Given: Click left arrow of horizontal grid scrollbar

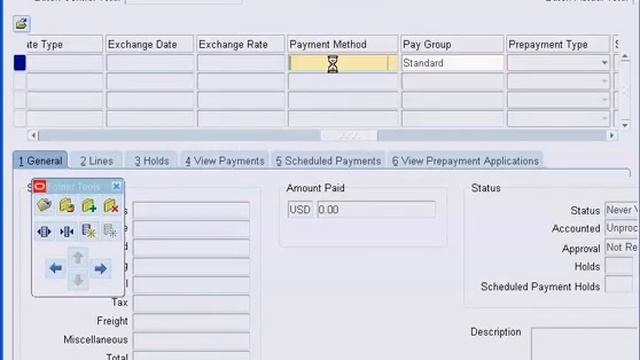Looking at the screenshot, I should coord(33,135).
